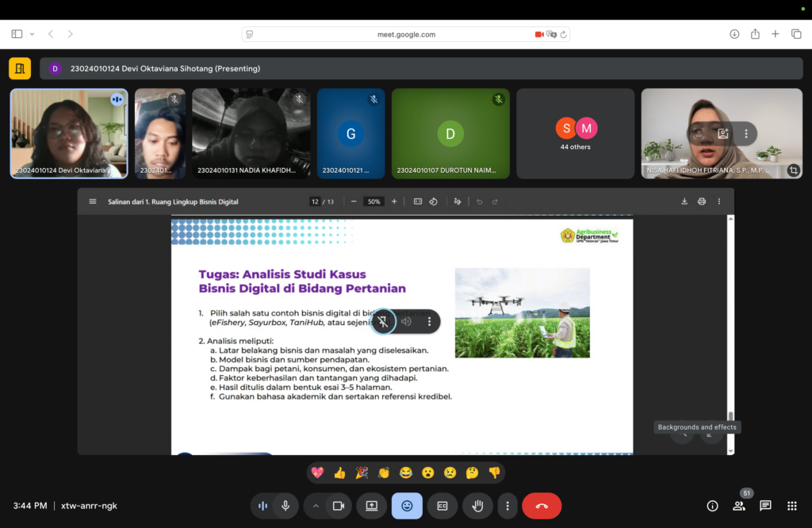Zoom in the PDF

click(x=394, y=201)
